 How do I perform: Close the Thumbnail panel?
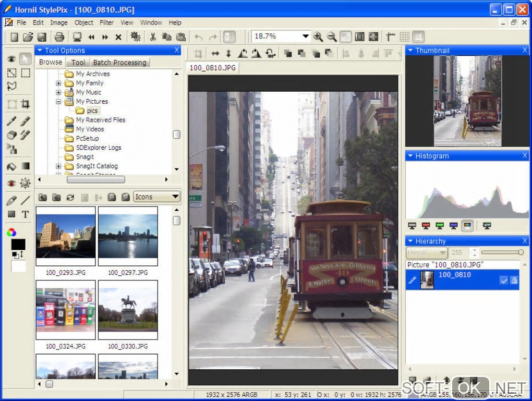(x=525, y=50)
